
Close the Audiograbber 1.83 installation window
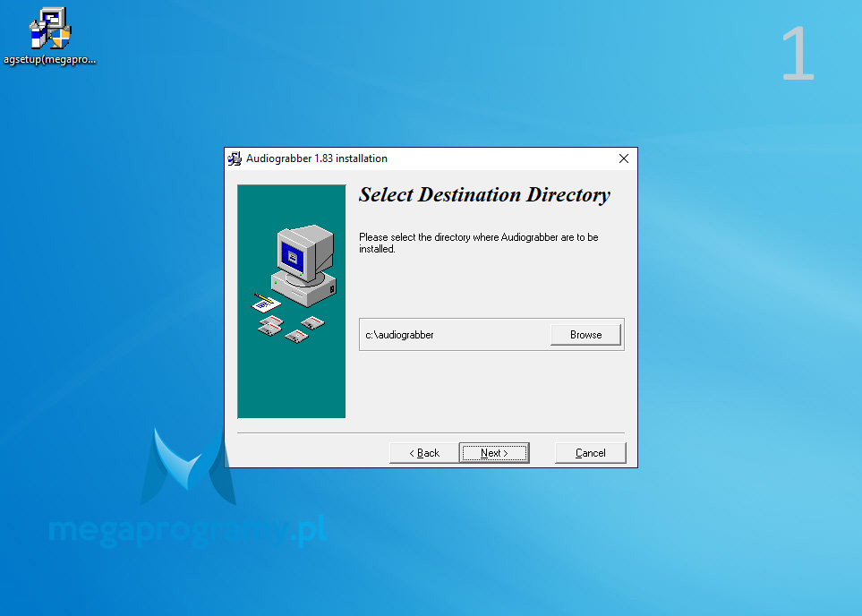pyautogui.click(x=623, y=159)
